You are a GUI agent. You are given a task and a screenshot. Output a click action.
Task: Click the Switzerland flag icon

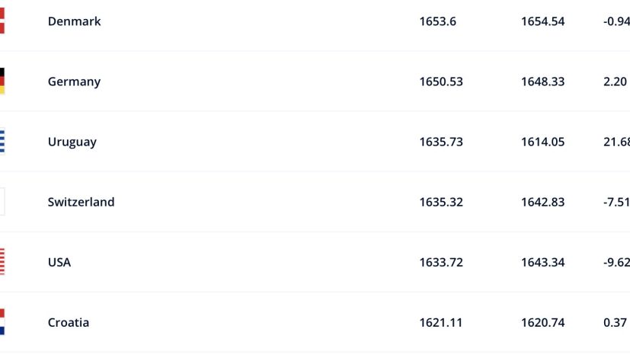coord(2,202)
